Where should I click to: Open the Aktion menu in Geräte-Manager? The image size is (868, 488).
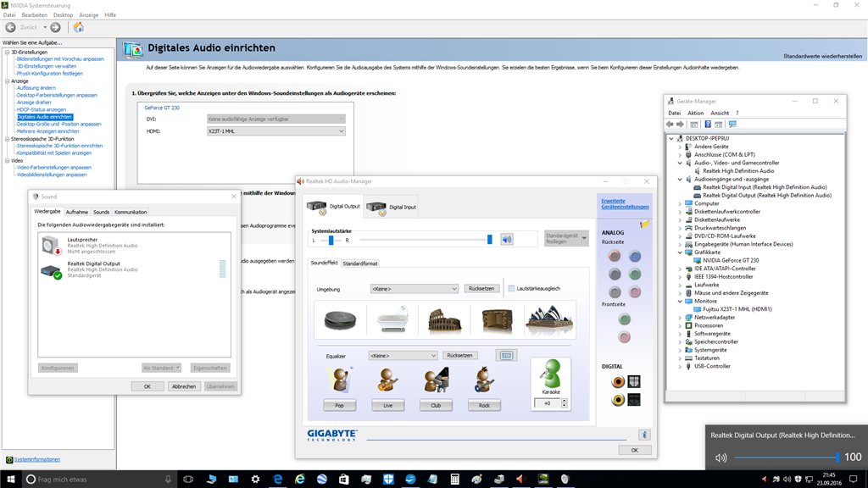[x=695, y=113]
